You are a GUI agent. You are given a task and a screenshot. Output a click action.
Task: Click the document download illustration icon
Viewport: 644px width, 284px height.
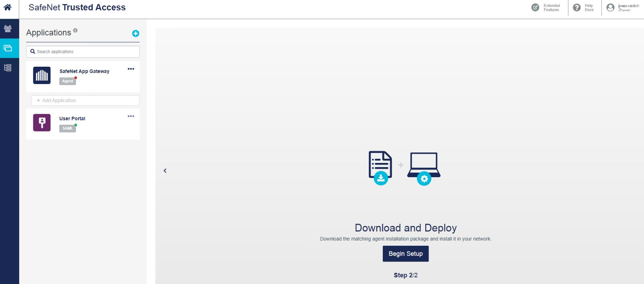pos(381,168)
